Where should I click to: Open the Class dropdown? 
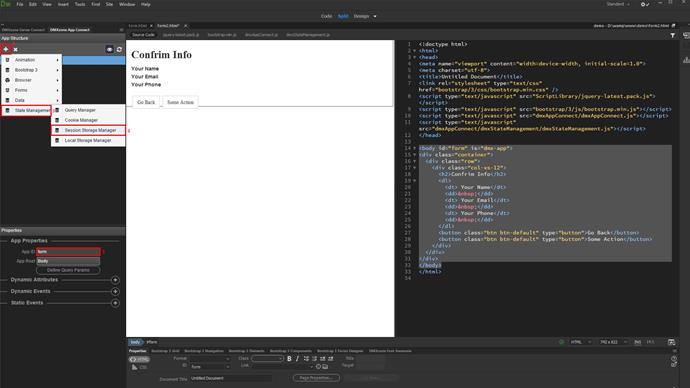(x=267, y=359)
